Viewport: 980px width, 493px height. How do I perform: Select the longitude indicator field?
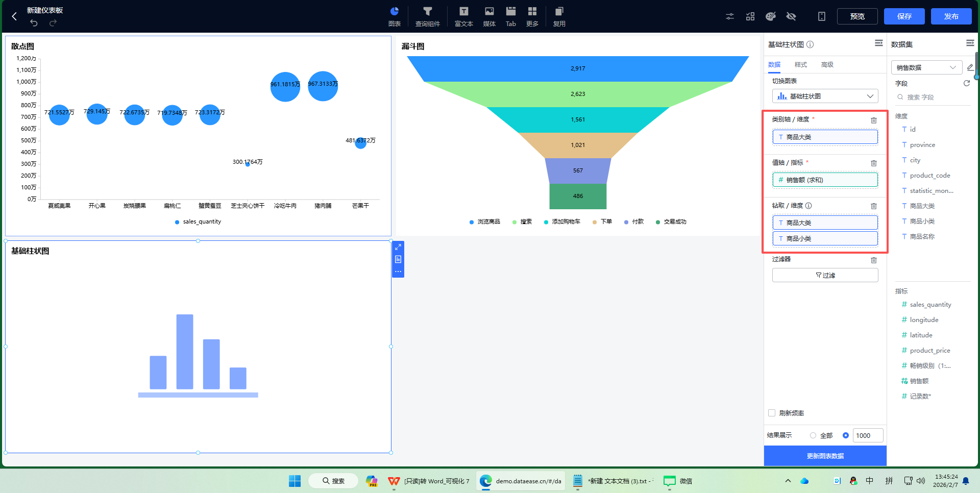[x=924, y=320]
